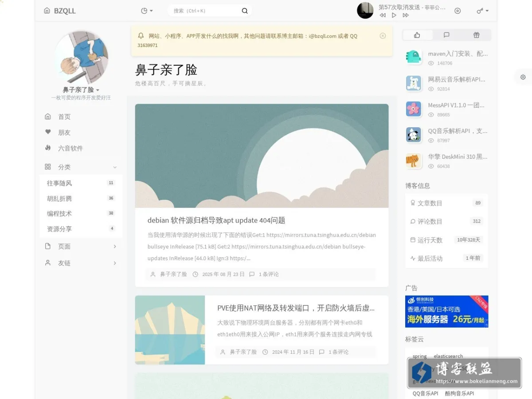This screenshot has height=399, width=532.
Task: Skip to previous track in music player
Action: point(383,15)
